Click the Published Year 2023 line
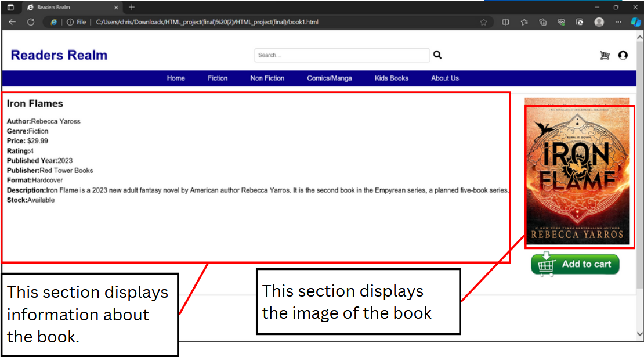Viewport: 644px width, 357px height. tap(40, 161)
